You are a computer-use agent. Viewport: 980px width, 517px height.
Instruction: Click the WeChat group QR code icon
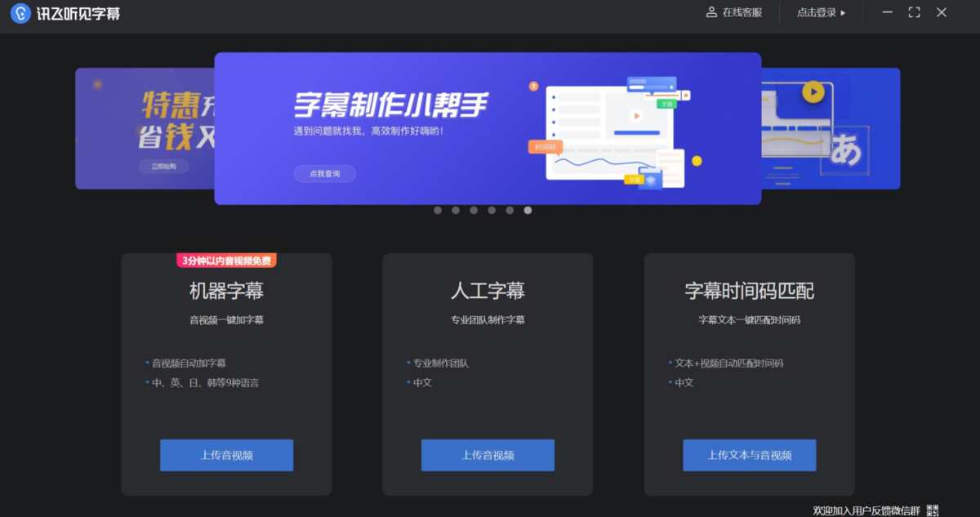(933, 510)
